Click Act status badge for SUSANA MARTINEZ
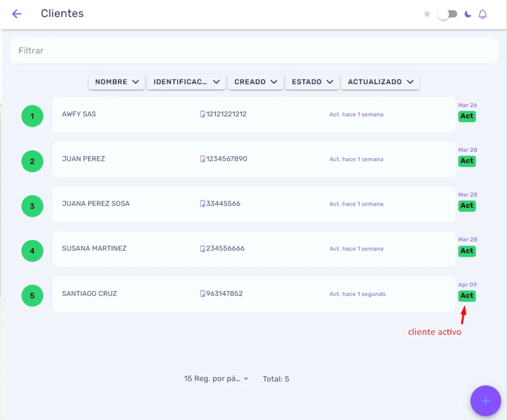 pyautogui.click(x=467, y=251)
